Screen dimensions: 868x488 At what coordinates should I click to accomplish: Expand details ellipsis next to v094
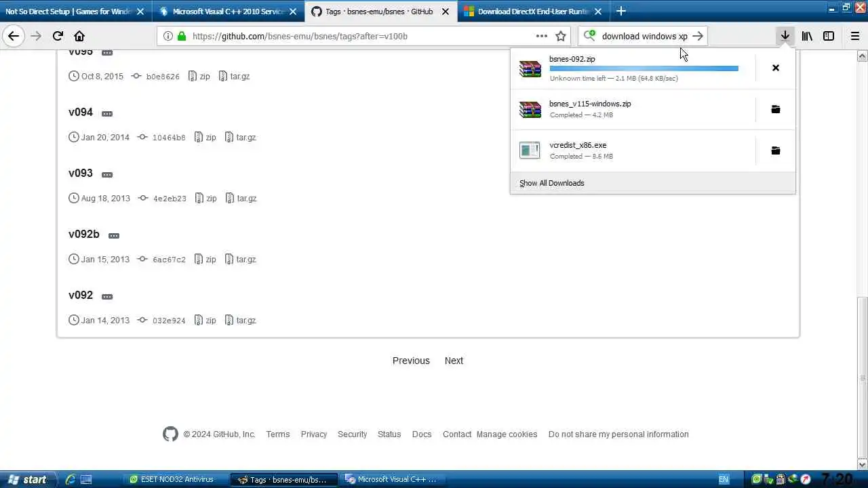pos(107,113)
